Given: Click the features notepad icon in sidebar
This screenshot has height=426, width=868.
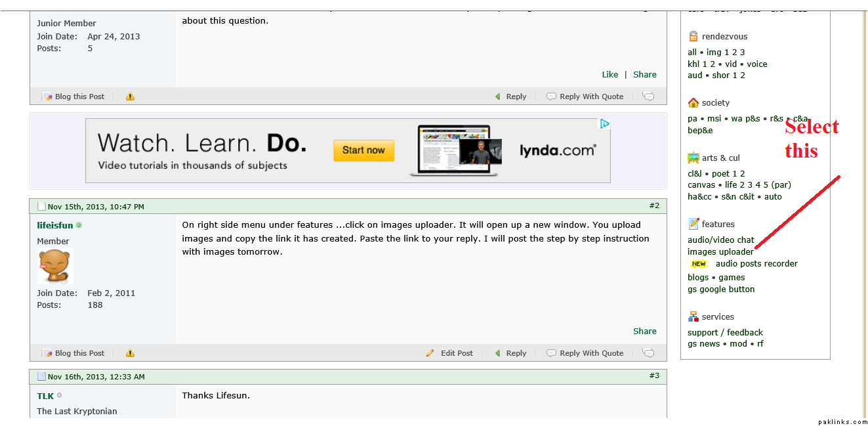Looking at the screenshot, I should coord(693,224).
